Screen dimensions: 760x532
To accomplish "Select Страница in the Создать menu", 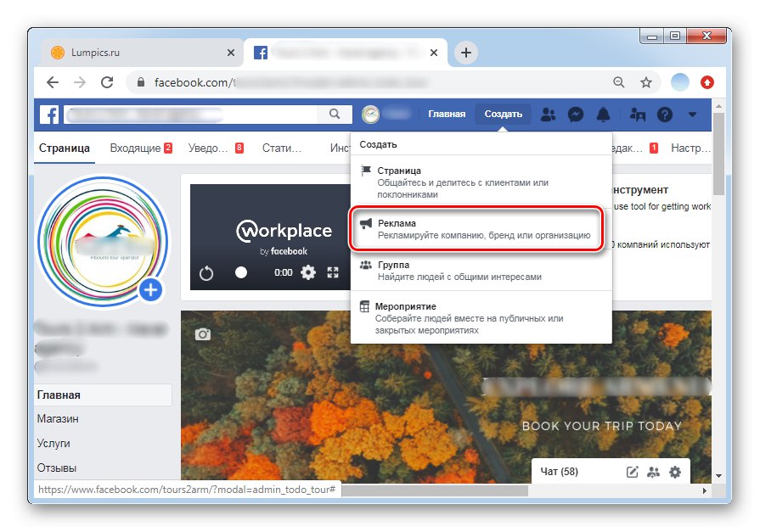I will coord(481,182).
